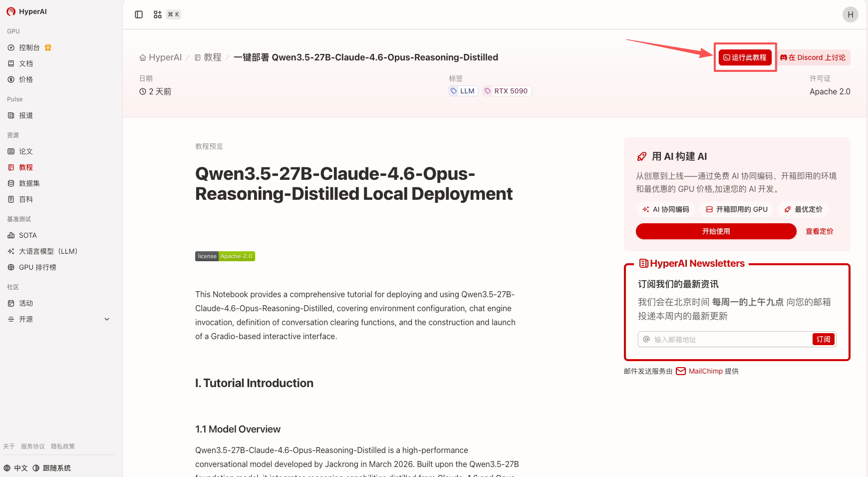
Task: Select the RTX 5090 tag
Action: point(507,91)
